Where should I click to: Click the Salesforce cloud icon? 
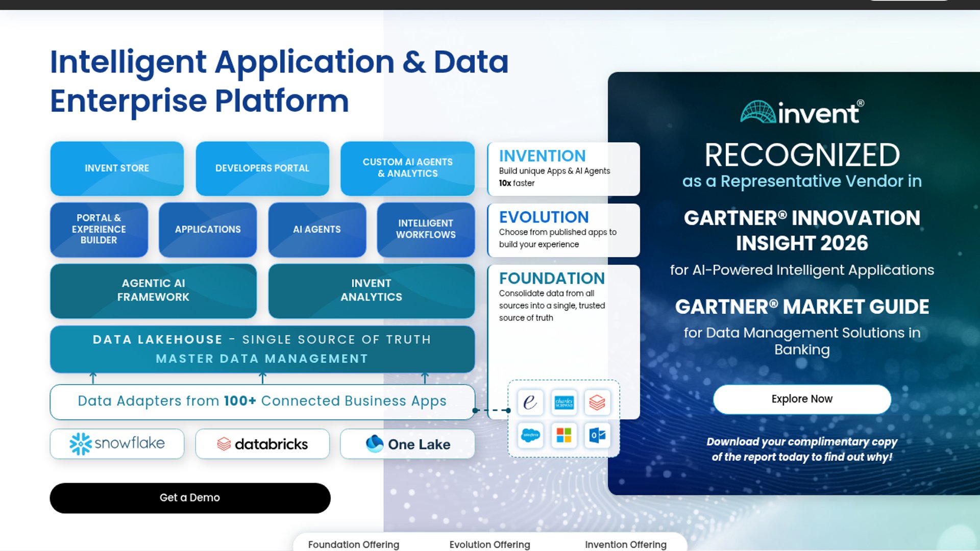tap(530, 435)
